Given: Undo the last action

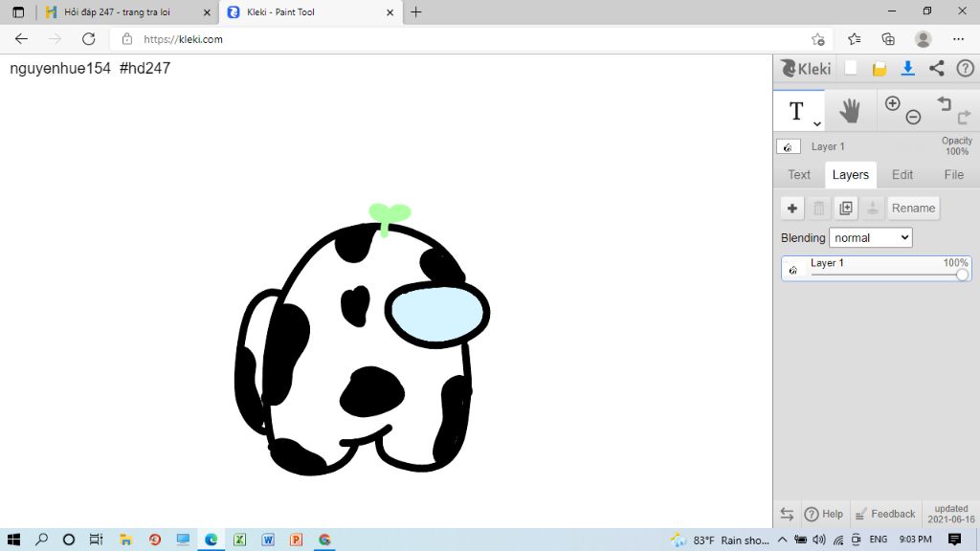Looking at the screenshot, I should coord(945,103).
